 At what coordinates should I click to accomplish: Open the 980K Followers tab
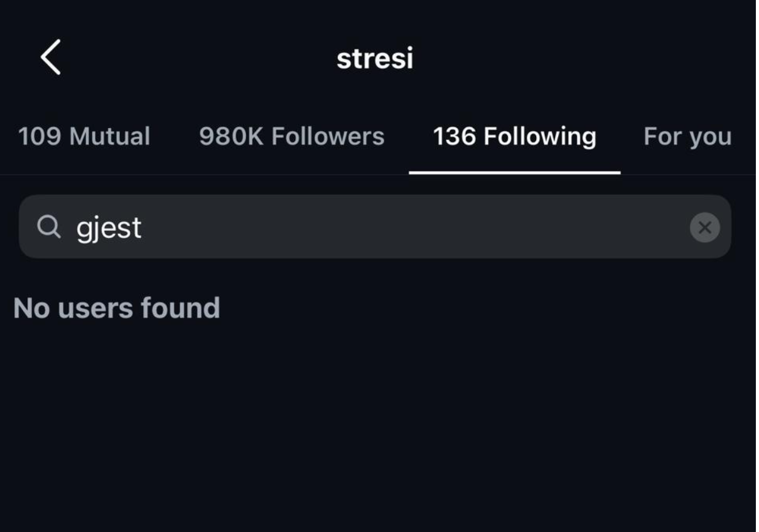coord(291,137)
